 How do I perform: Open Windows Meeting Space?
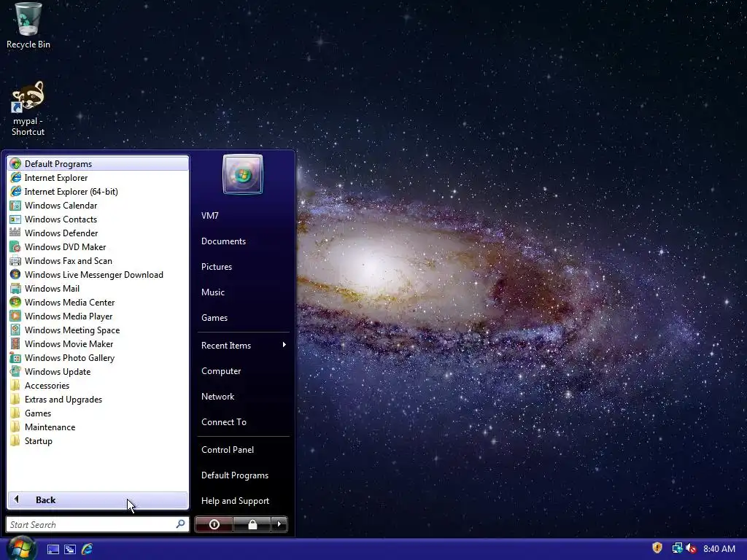click(x=98, y=330)
